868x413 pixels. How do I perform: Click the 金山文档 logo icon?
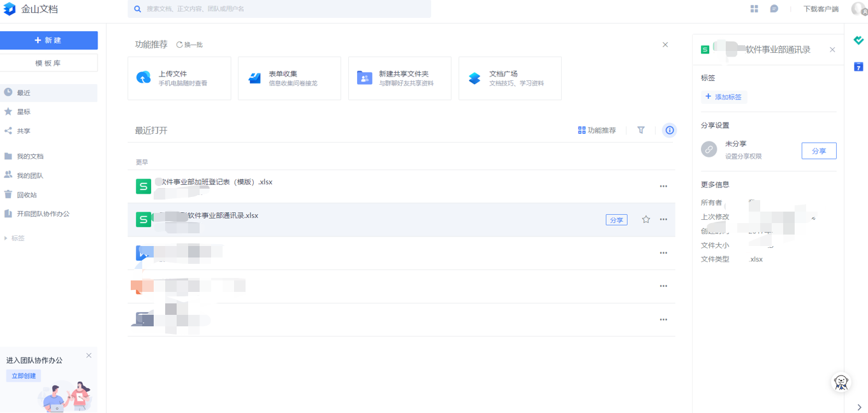tap(10, 9)
